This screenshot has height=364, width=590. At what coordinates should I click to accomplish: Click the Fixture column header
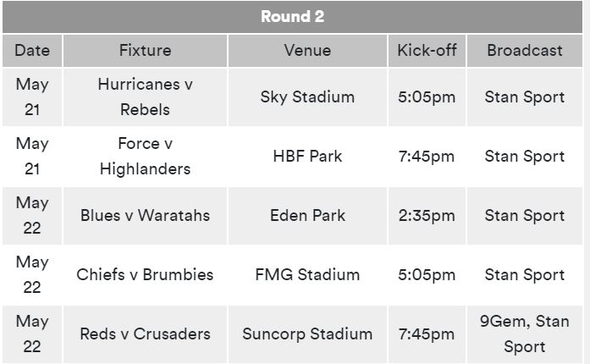[x=145, y=51]
